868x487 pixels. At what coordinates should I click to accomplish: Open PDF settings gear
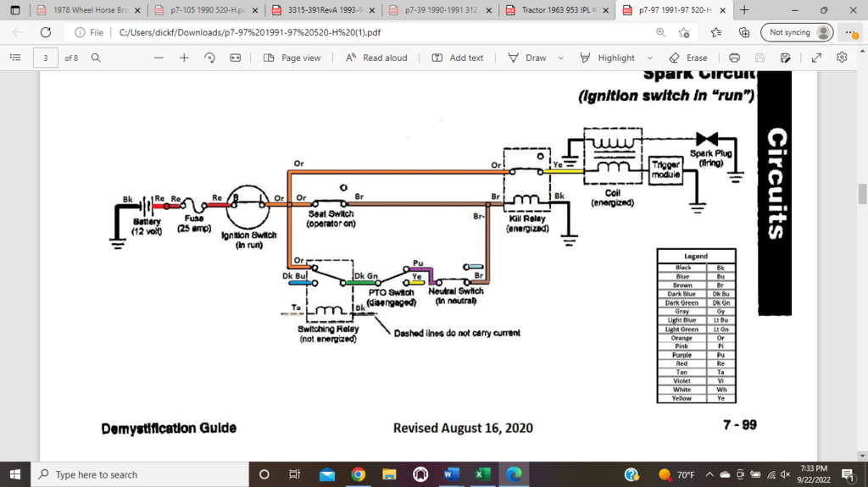842,58
